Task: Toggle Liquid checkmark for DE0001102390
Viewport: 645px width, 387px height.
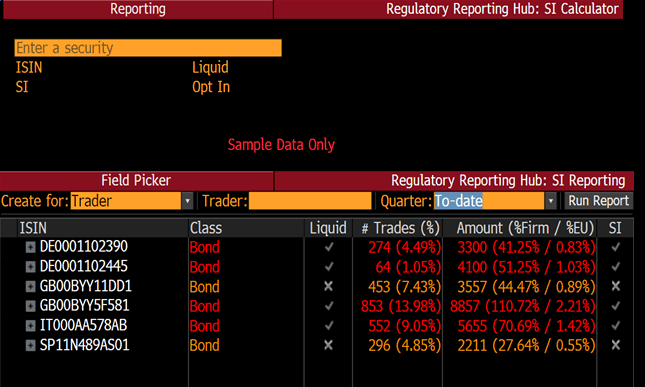Action: pos(329,247)
